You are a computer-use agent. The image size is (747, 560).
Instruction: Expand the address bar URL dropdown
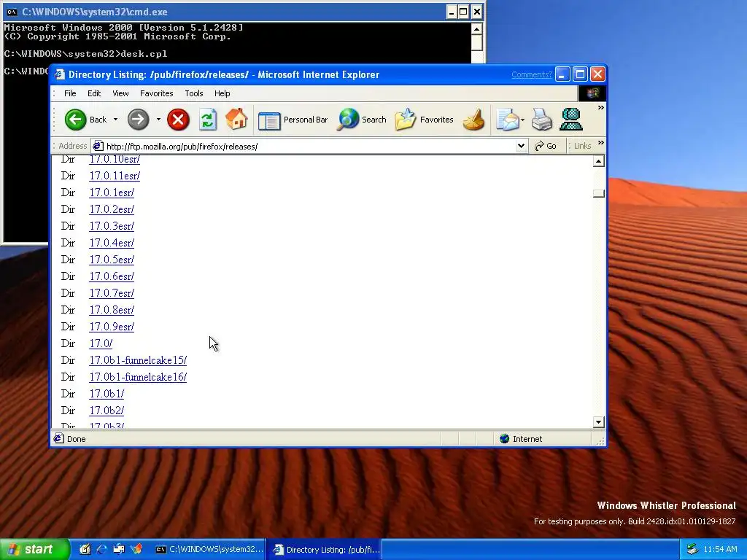click(x=521, y=146)
